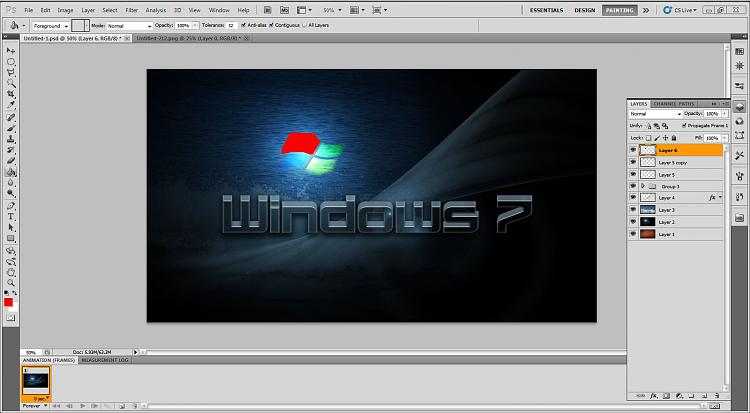The image size is (750, 413).
Task: Select animation frame 1 thumbnail
Action: [x=36, y=381]
